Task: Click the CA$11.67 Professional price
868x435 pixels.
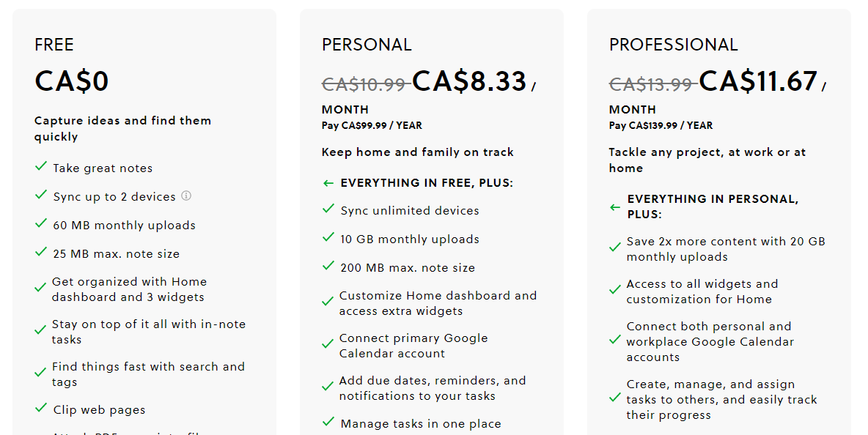Action: point(758,82)
